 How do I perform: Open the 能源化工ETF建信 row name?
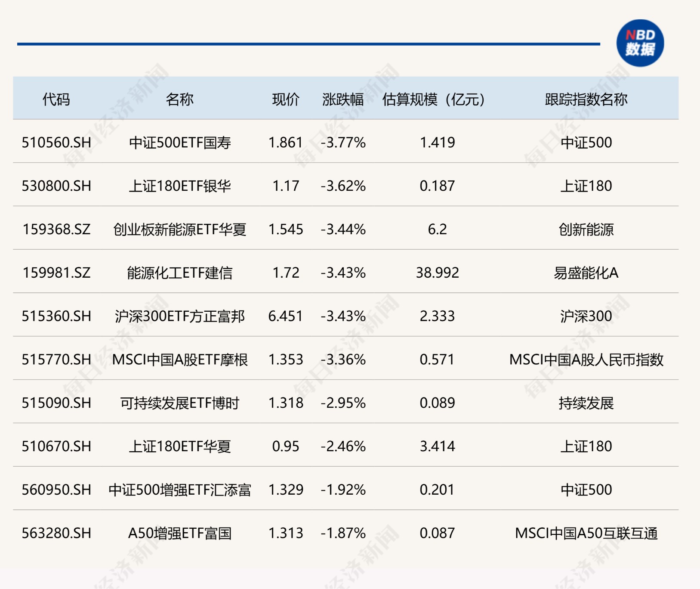click(180, 273)
